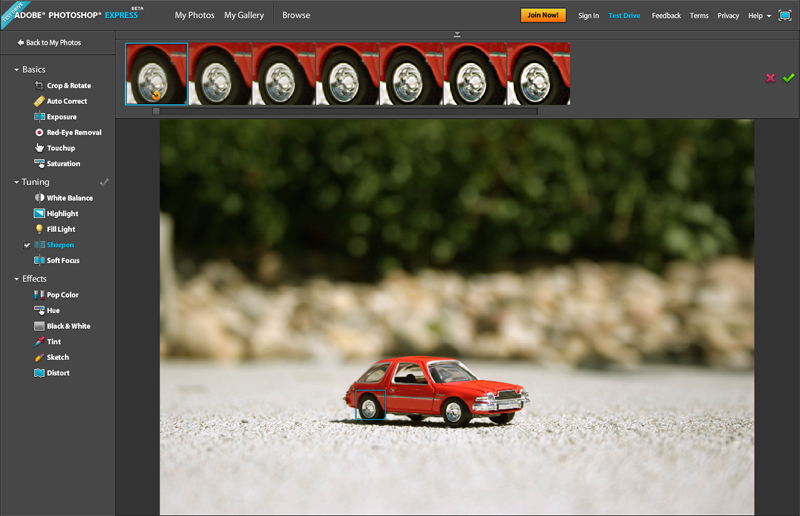800x516 pixels.
Task: Go back to My Photos
Action: point(49,43)
